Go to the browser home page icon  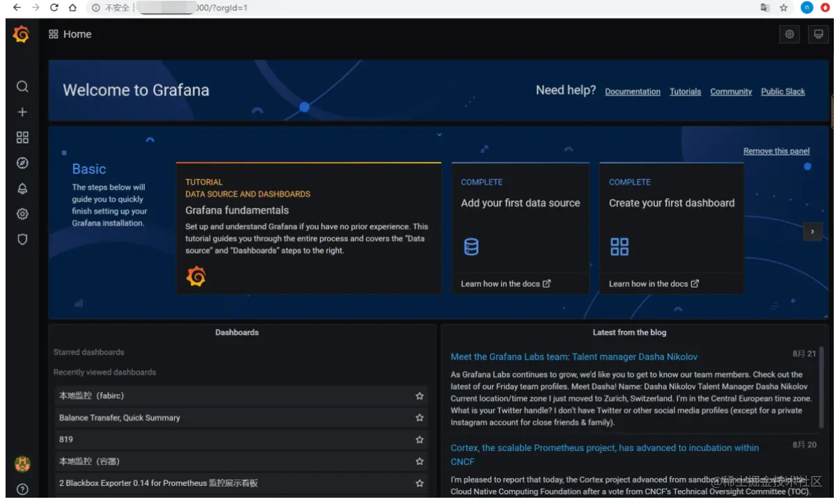click(72, 8)
